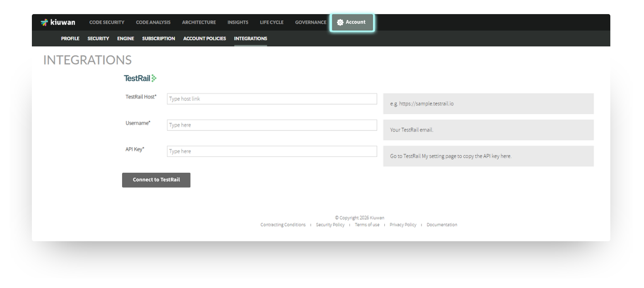Select the Account Policies tab
The height and width of the screenshot is (288, 644).
click(x=204, y=38)
